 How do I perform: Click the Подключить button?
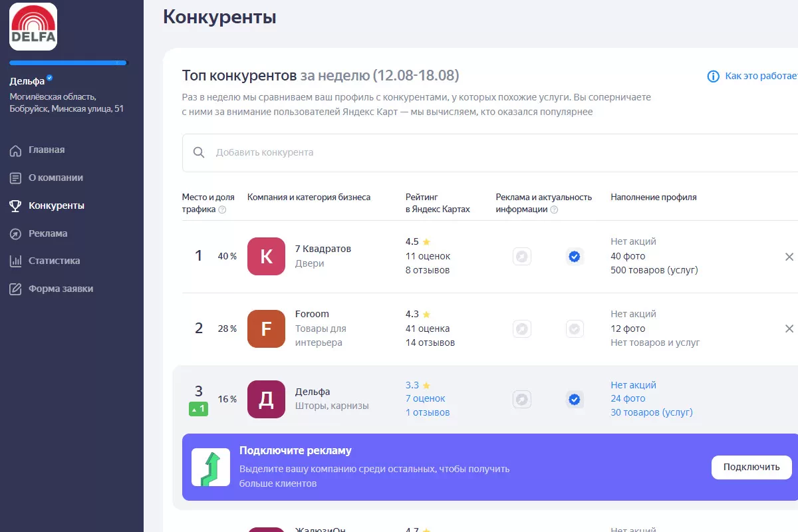pyautogui.click(x=751, y=467)
